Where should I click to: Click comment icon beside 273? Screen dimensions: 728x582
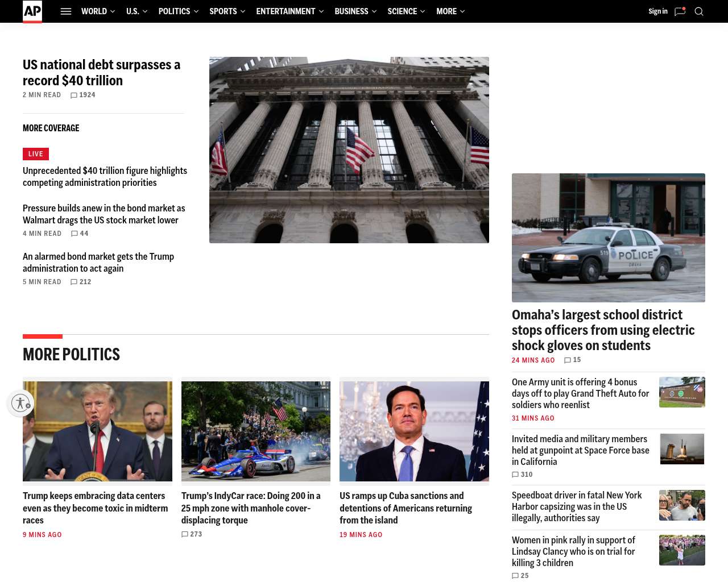click(185, 534)
